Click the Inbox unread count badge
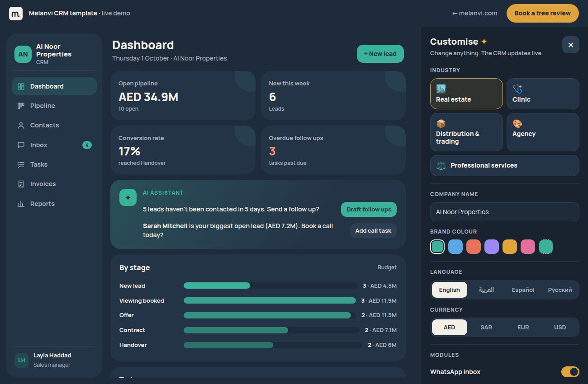Image resolution: width=588 pixels, height=384 pixels. pos(87,145)
